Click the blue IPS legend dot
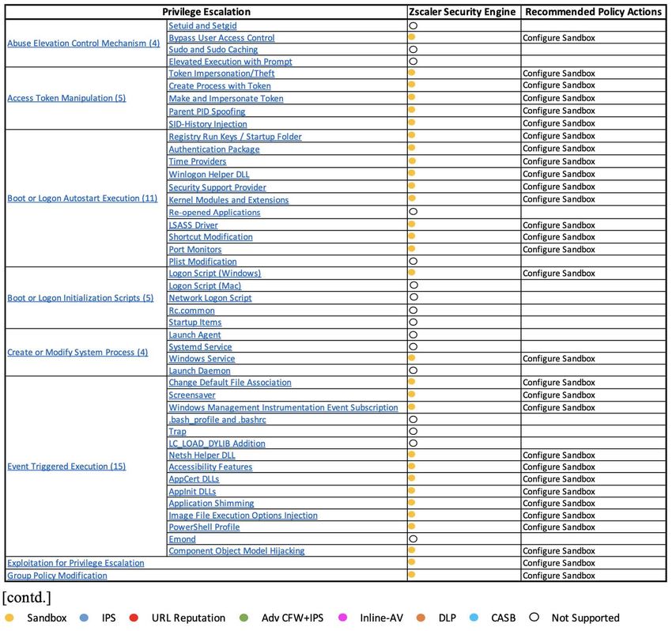Screen dimensions: 672x631 point(85,618)
